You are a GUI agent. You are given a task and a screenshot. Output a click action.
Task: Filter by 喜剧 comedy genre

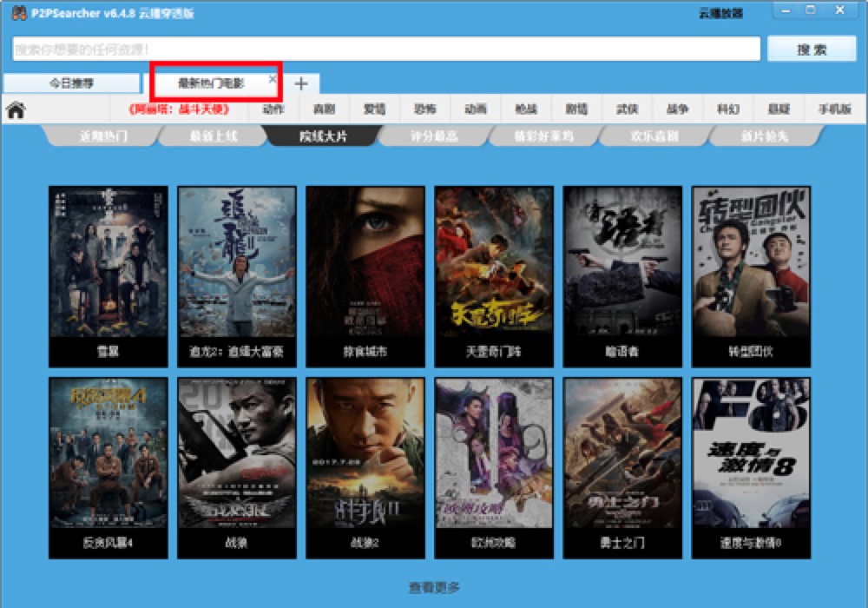(x=324, y=109)
